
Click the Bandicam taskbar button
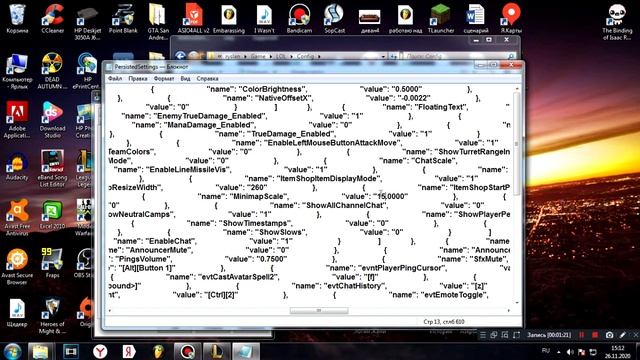(x=187, y=351)
